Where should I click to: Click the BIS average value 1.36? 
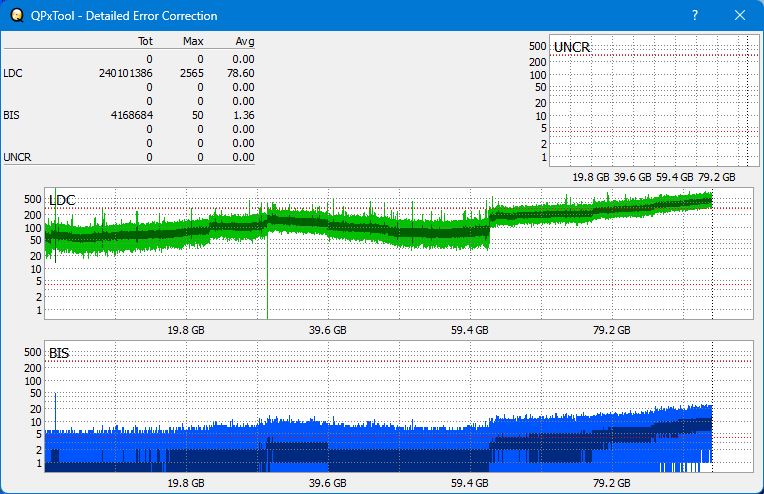pyautogui.click(x=244, y=115)
